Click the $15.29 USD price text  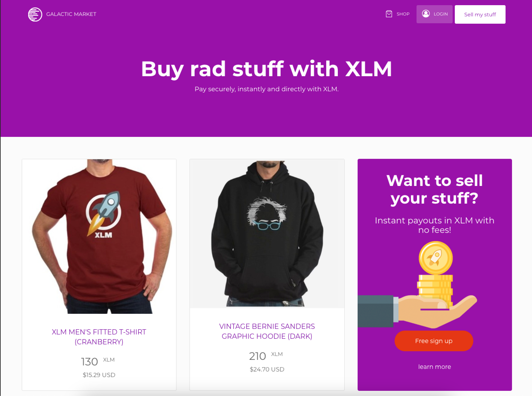99,375
